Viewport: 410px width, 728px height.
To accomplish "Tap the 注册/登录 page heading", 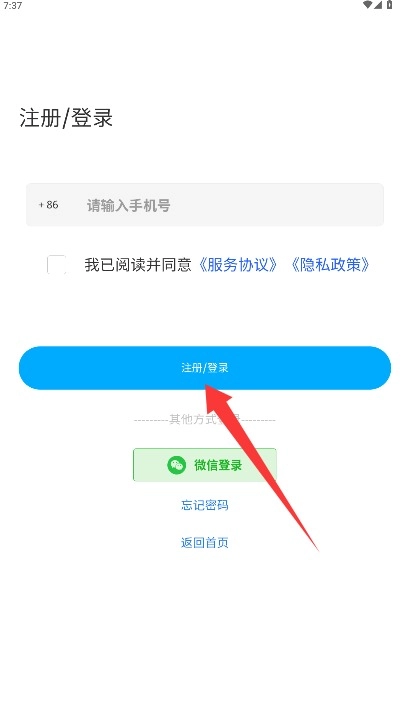I will click(66, 117).
